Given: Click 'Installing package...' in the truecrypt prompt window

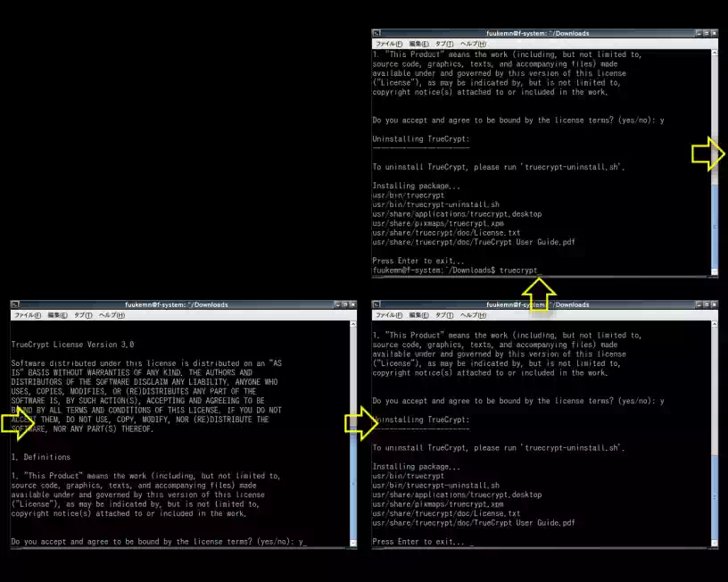Looking at the screenshot, I should (x=416, y=186).
